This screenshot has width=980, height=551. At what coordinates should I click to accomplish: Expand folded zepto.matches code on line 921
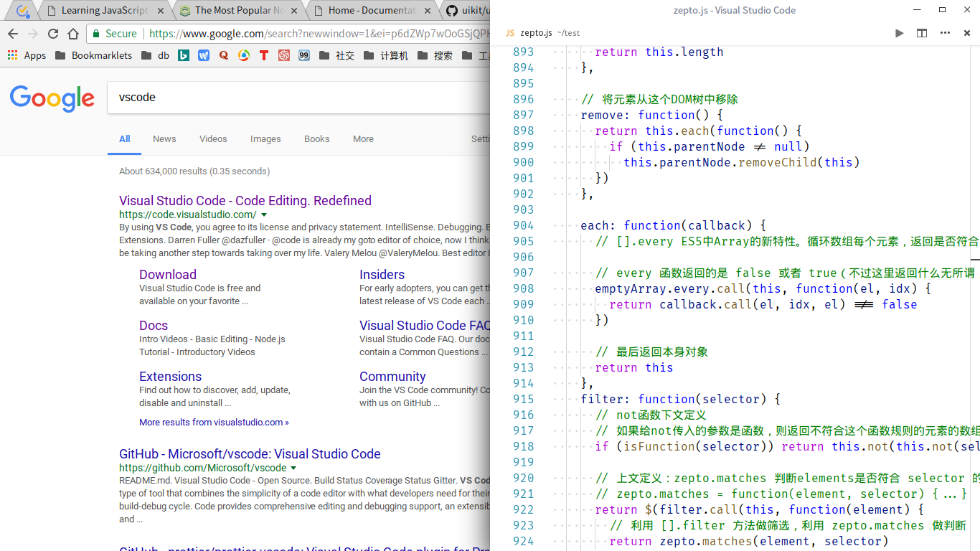(x=949, y=494)
